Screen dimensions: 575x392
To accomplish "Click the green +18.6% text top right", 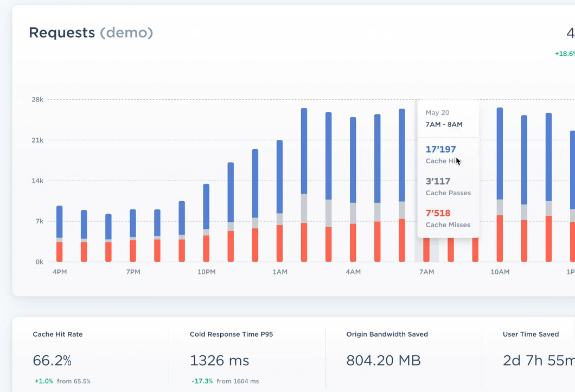I will [565, 54].
